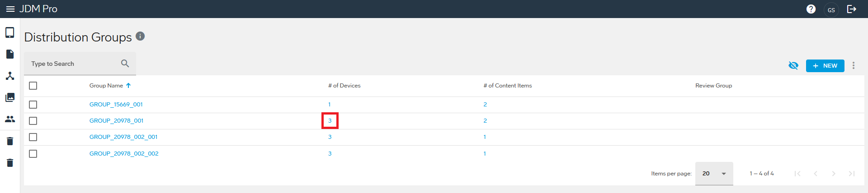Check the GROUP_20978_002_001 row checkbox
Image resolution: width=868 pixels, height=193 pixels.
click(33, 137)
